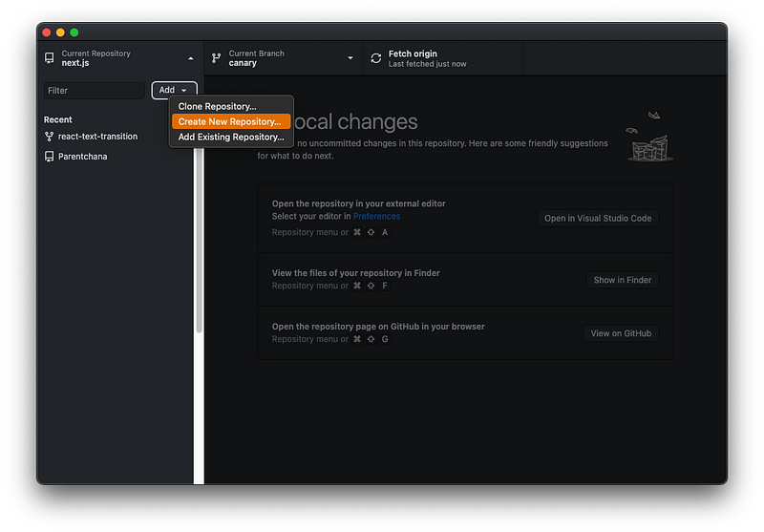Image resolution: width=764 pixels, height=532 pixels.
Task: Click the repository icon beside Parentchana
Action: click(x=49, y=157)
